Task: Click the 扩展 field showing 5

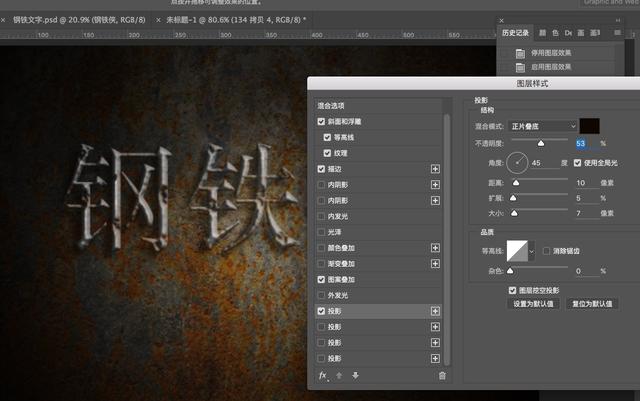Action: pyautogui.click(x=586, y=198)
